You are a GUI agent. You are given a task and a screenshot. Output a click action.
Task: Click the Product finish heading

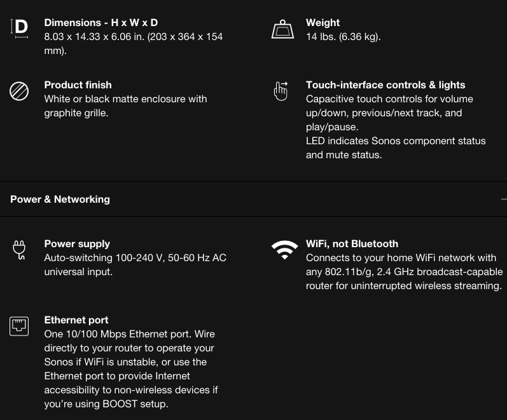click(78, 85)
